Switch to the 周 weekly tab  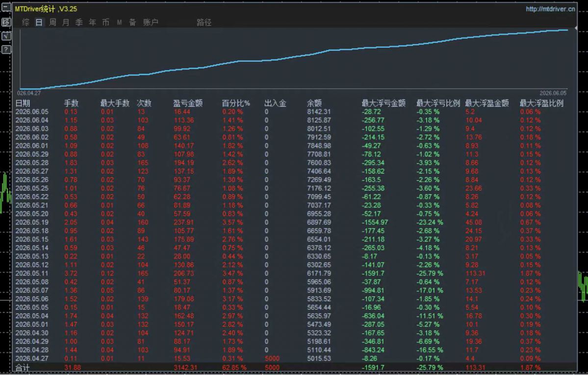click(52, 23)
